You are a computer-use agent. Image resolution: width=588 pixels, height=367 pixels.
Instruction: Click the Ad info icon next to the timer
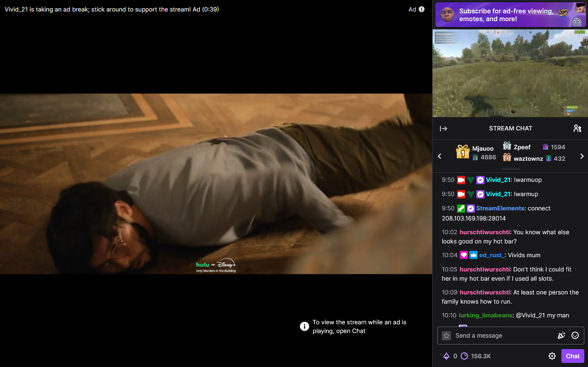pos(422,9)
